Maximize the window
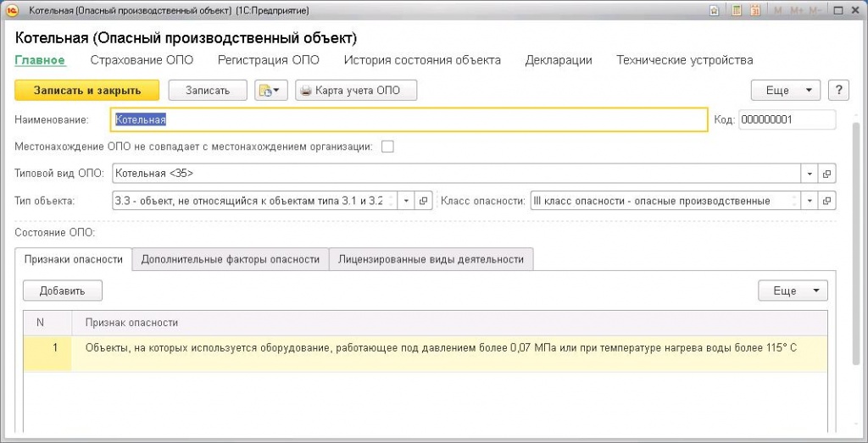The image size is (868, 443). pyautogui.click(x=838, y=10)
